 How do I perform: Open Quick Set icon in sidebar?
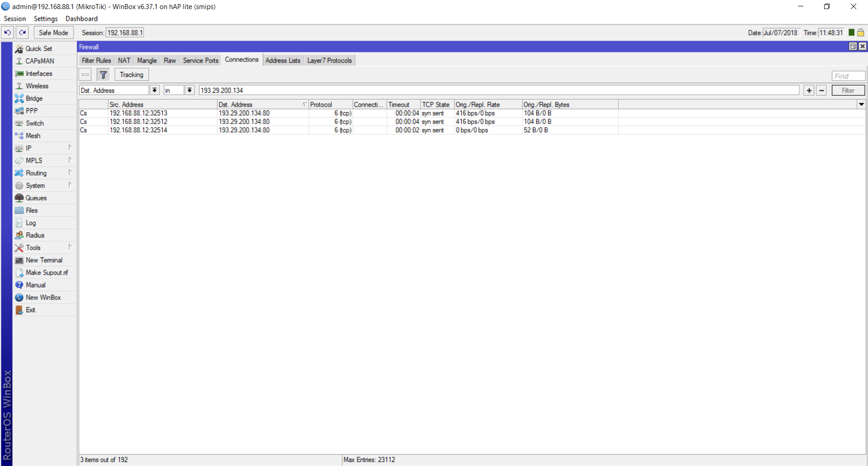(19, 49)
